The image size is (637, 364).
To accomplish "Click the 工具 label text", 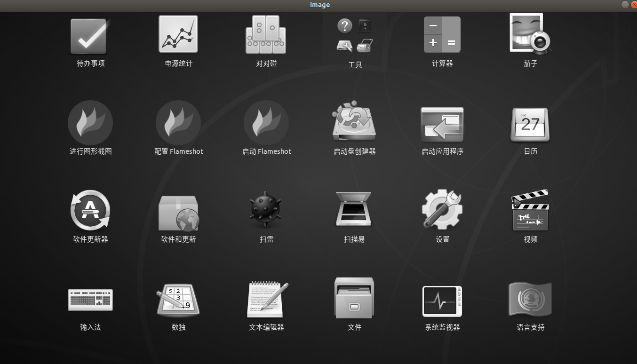I will point(355,65).
